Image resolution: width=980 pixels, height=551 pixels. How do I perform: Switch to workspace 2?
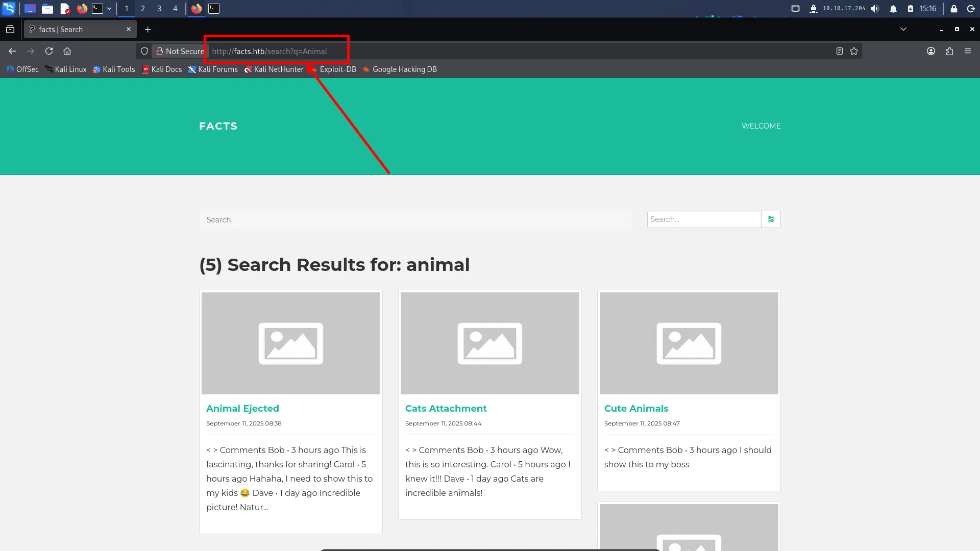(x=143, y=9)
